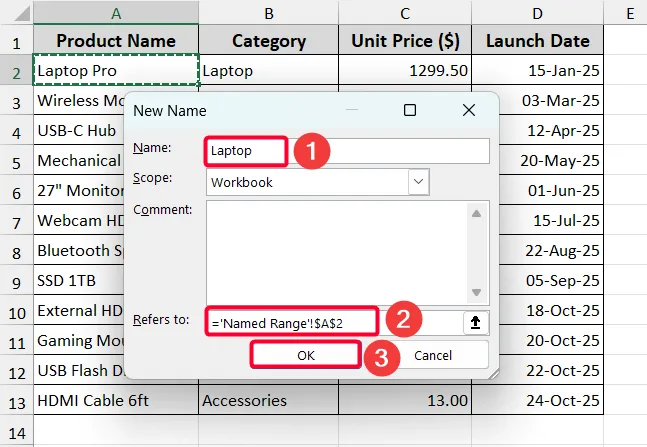Image resolution: width=647 pixels, height=447 pixels.
Task: Select the 05-Sep-25 date cell
Action: pos(551,280)
